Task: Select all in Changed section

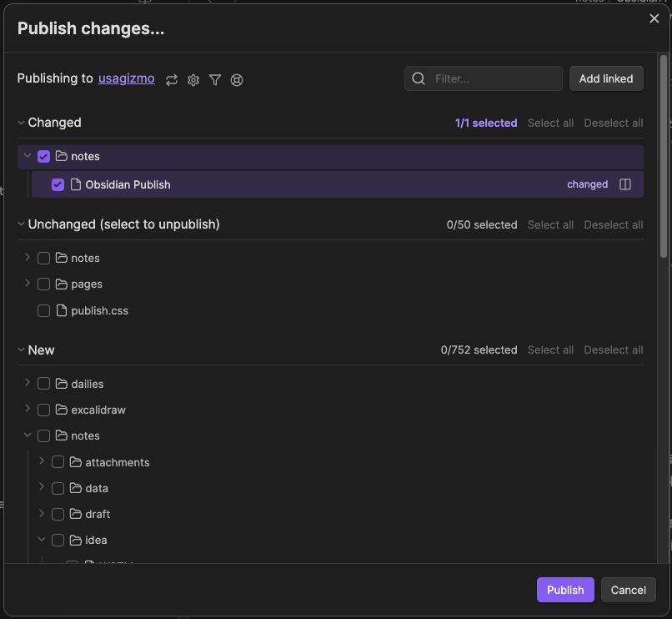Action: pyautogui.click(x=550, y=123)
